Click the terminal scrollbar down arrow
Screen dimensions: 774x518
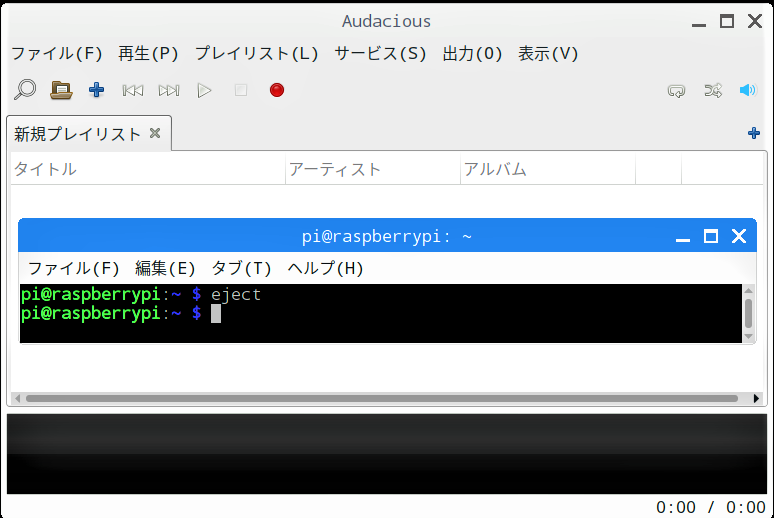tap(748, 336)
